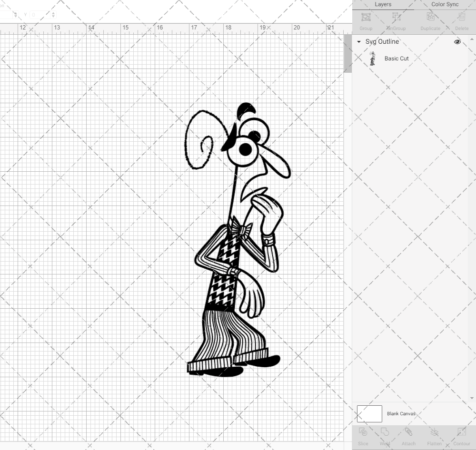The height and width of the screenshot is (450, 476).
Task: Switch to the Color Sync tab
Action: [445, 4]
